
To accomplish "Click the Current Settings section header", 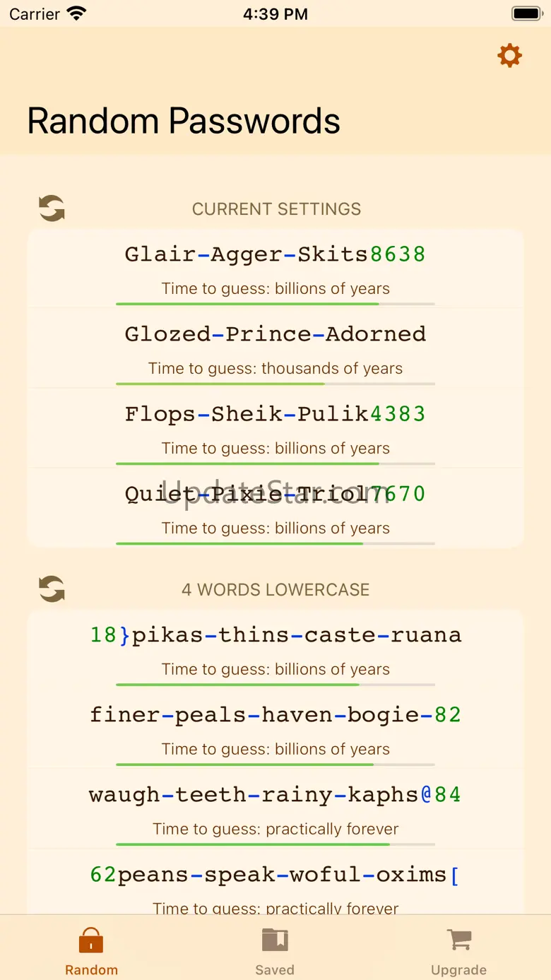I will click(276, 209).
